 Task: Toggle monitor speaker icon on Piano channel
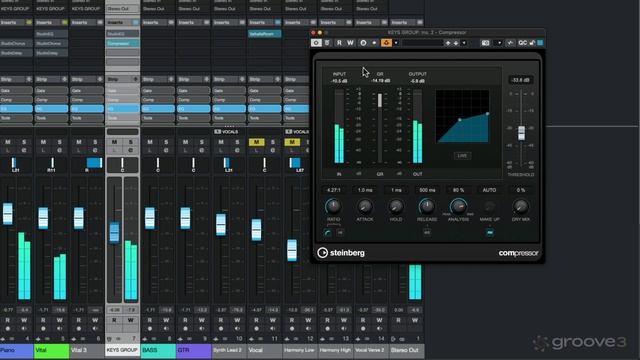pyautogui.click(x=24, y=329)
